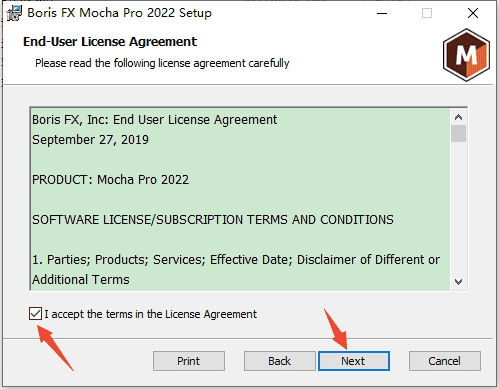Click the 'End-User License Agreement' heading
Viewport: 499px width, 389px height.
[110, 42]
